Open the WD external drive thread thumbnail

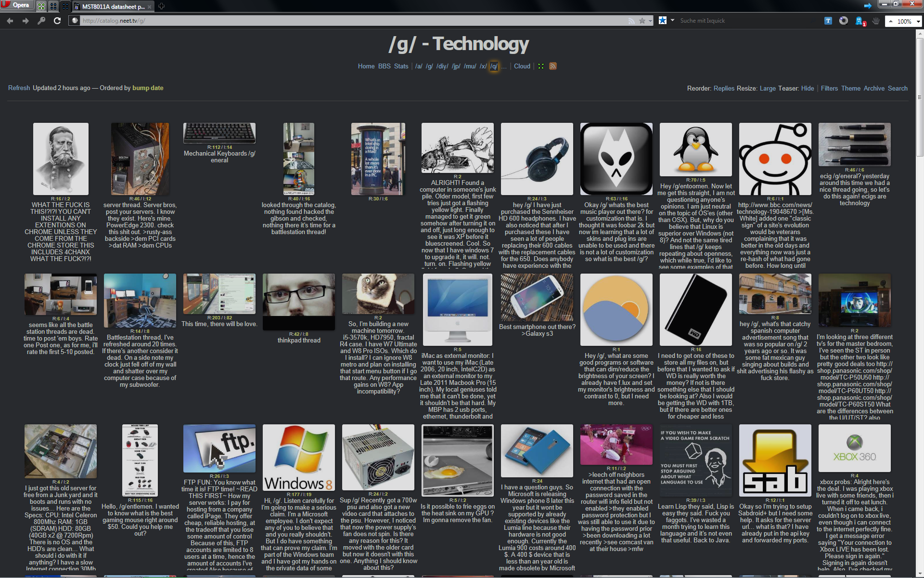pyautogui.click(x=696, y=310)
